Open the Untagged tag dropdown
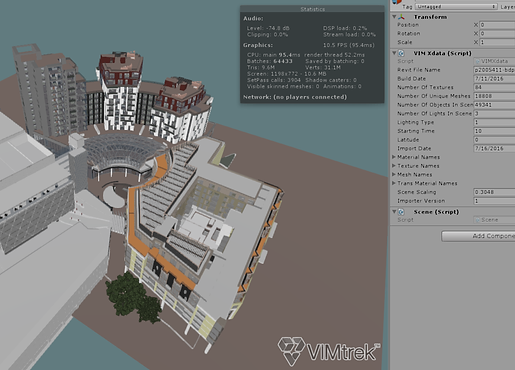The height and width of the screenshot is (370, 515). 456,7
